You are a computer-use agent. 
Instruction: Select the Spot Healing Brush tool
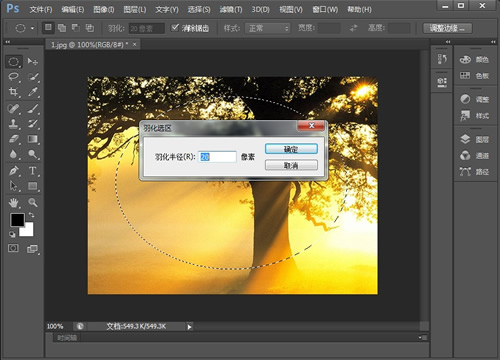(x=14, y=109)
